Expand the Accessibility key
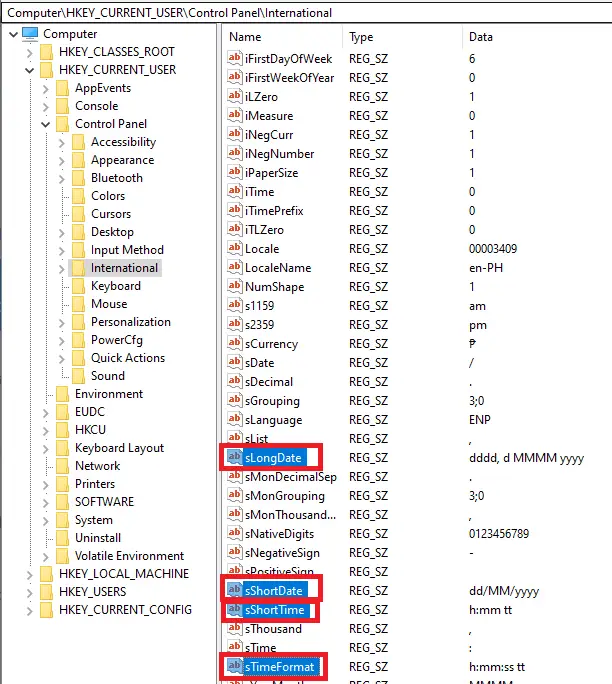The height and width of the screenshot is (684, 612). [62, 143]
